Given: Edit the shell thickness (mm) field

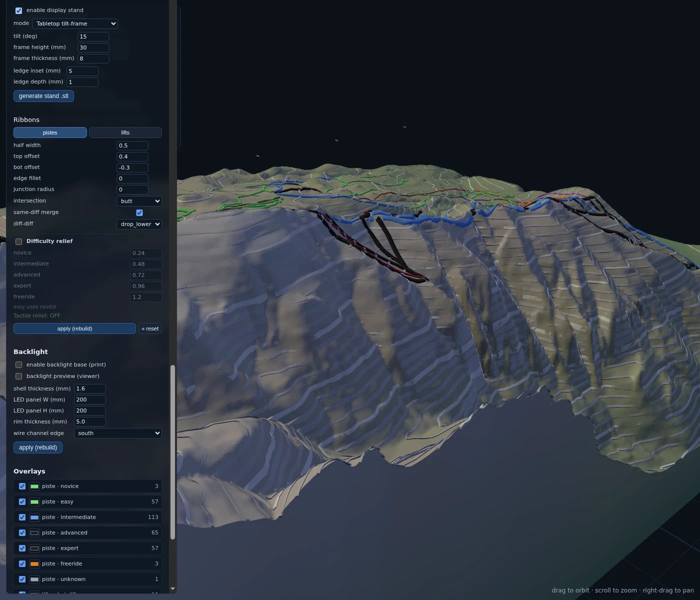Looking at the screenshot, I should coord(89,388).
